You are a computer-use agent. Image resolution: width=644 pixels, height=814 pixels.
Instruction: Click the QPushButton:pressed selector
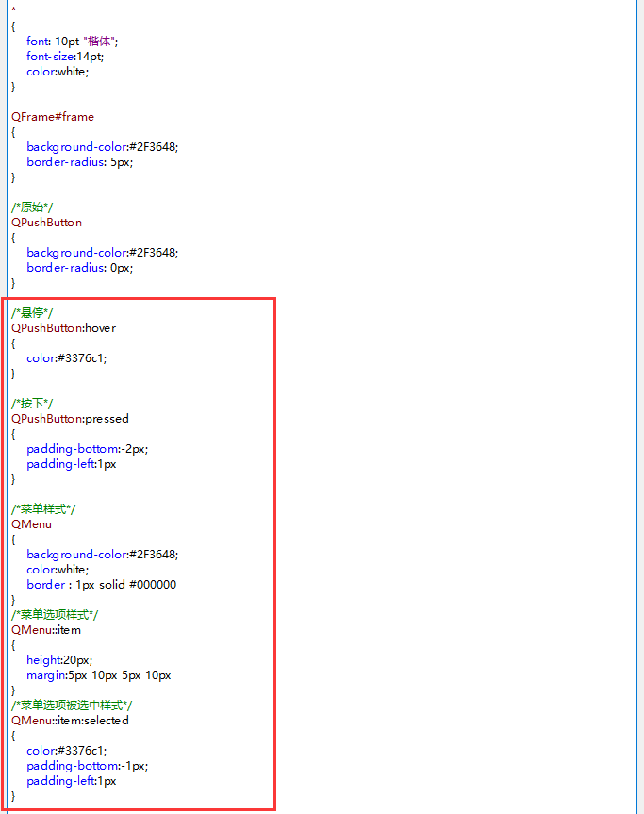click(70, 419)
